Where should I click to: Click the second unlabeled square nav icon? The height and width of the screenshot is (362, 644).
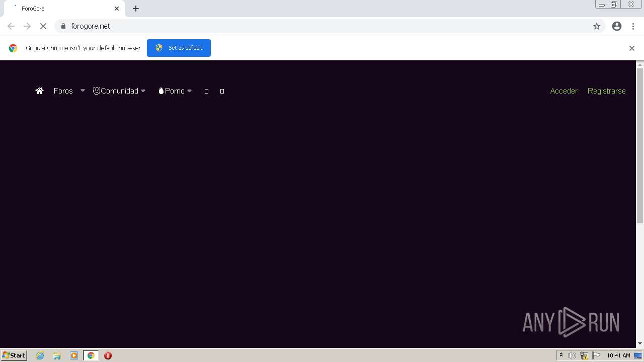(222, 91)
